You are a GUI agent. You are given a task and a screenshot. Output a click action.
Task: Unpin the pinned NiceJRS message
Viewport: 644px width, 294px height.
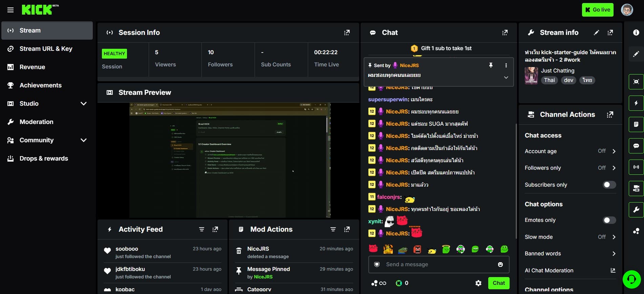pos(491,65)
